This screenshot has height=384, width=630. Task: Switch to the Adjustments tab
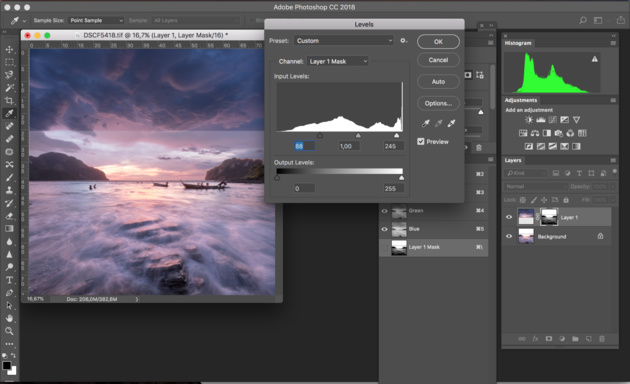521,100
